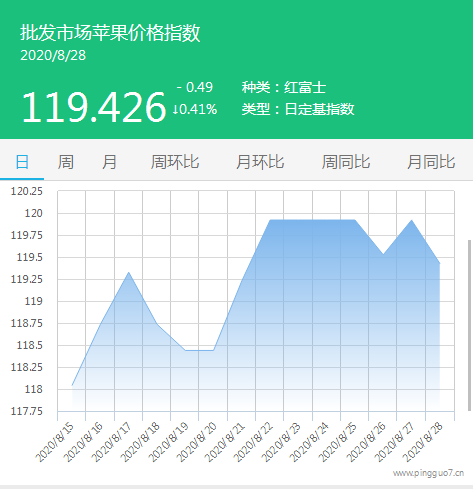Screen dimensions: 473x489
Task: Select the 月同比 tab
Action: 431,162
